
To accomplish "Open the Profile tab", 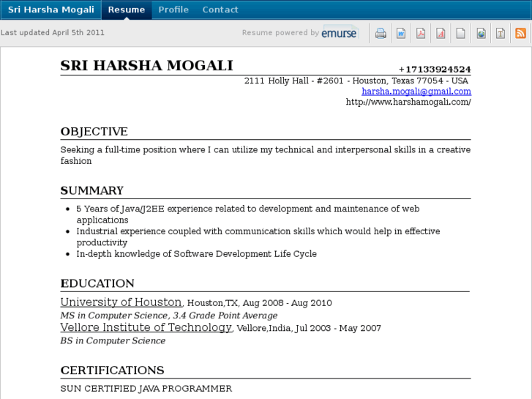I will (x=173, y=10).
